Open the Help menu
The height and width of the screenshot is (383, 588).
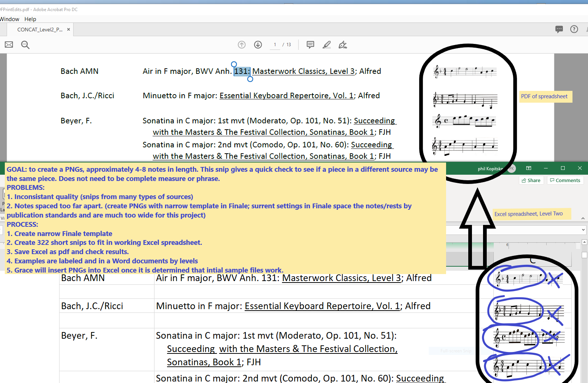(x=30, y=19)
